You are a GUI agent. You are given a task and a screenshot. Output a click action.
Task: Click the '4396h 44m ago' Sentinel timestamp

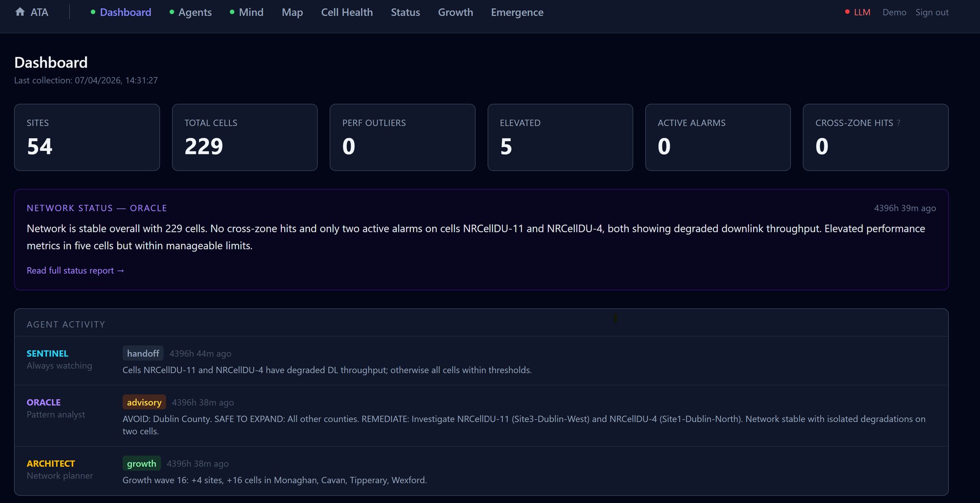pyautogui.click(x=200, y=354)
